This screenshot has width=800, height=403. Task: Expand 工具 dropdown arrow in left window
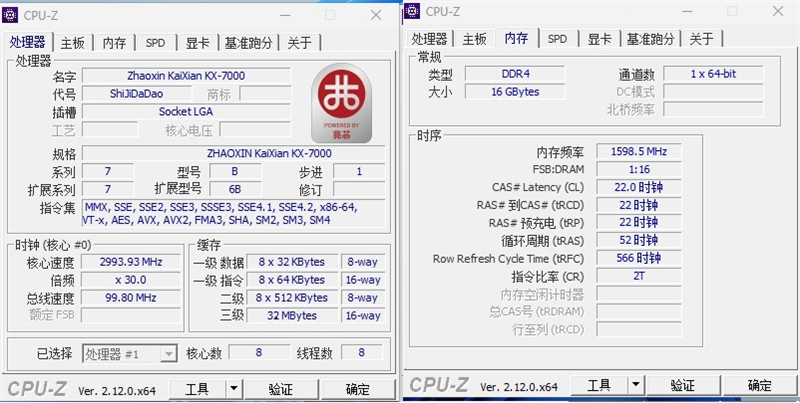pyautogui.click(x=234, y=389)
